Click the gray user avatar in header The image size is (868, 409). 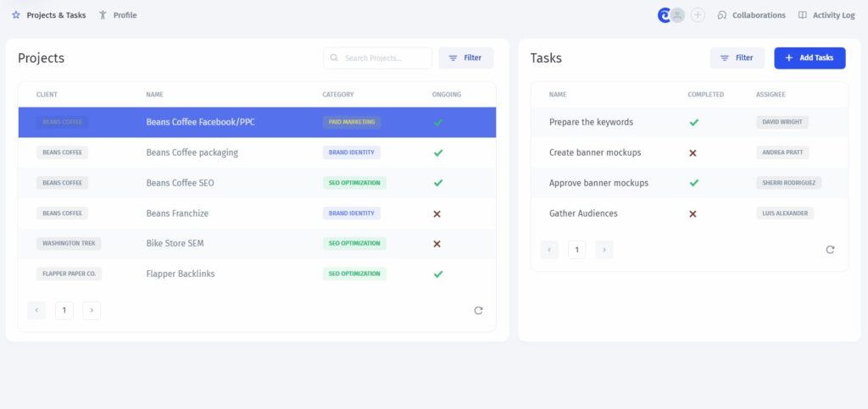pyautogui.click(x=677, y=15)
